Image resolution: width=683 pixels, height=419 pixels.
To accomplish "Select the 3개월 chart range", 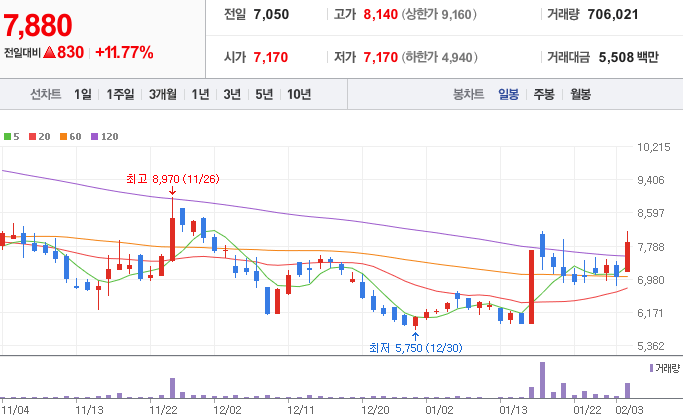I will coord(163,94).
